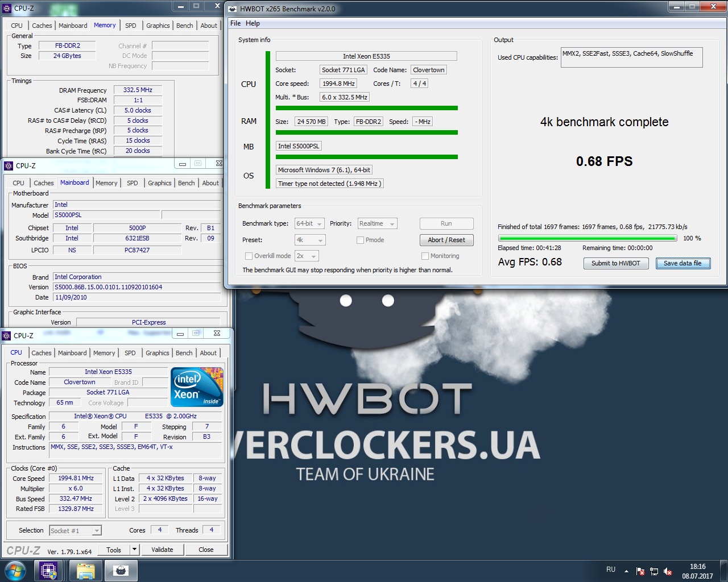The width and height of the screenshot is (728, 582).
Task: Click the Intel Xeon inside logo
Action: tap(197, 387)
